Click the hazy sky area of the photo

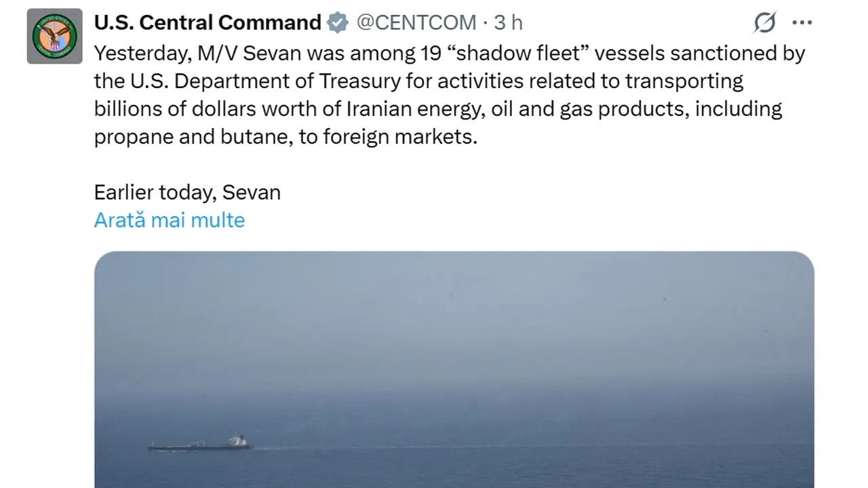[454, 312]
